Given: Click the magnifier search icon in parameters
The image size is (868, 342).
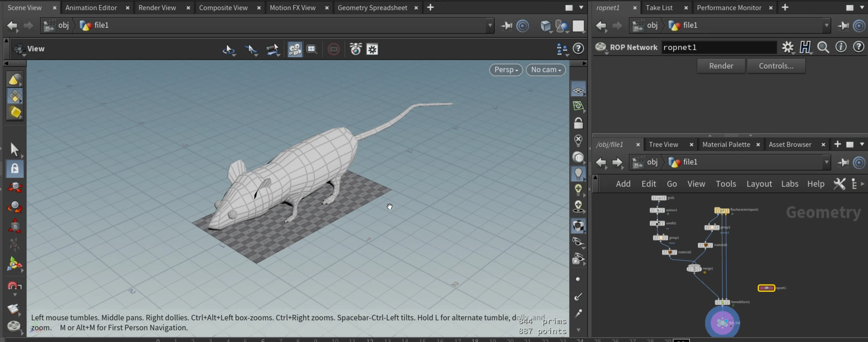Looking at the screenshot, I should click(823, 47).
